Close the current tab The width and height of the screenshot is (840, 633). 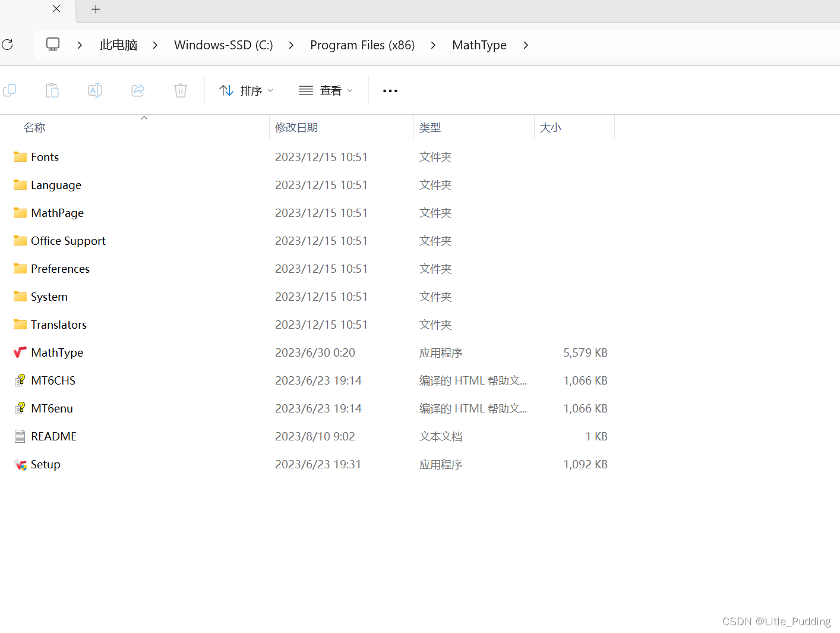(56, 9)
